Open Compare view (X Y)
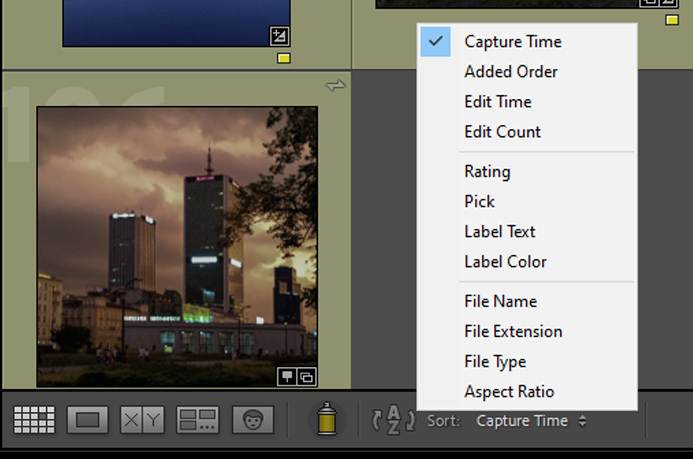The width and height of the screenshot is (693, 459). pos(142,420)
